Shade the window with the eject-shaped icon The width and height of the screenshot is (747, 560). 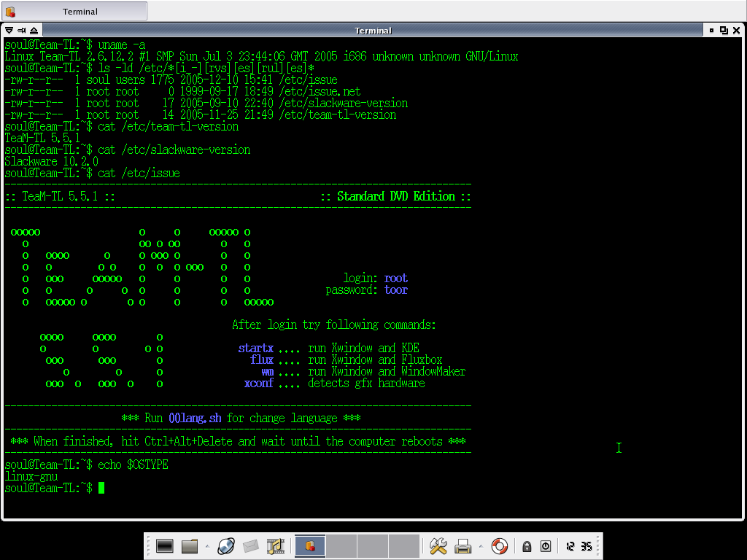34,31
